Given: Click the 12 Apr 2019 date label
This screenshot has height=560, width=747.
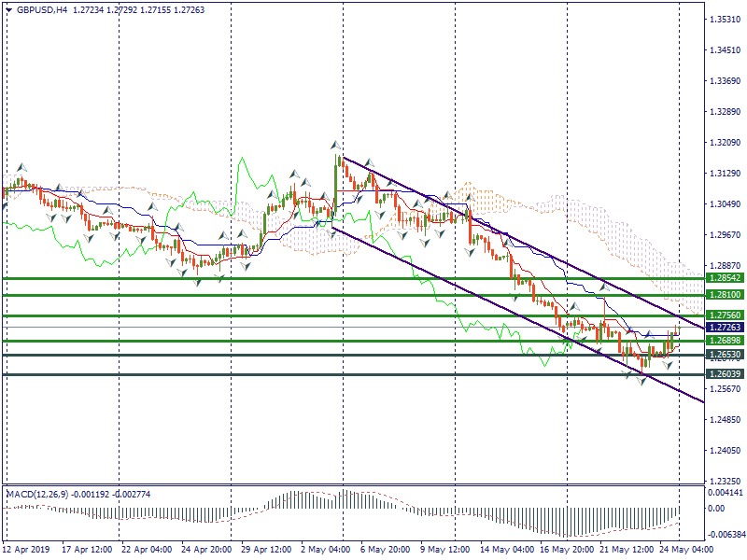Looking at the screenshot, I should (x=28, y=551).
